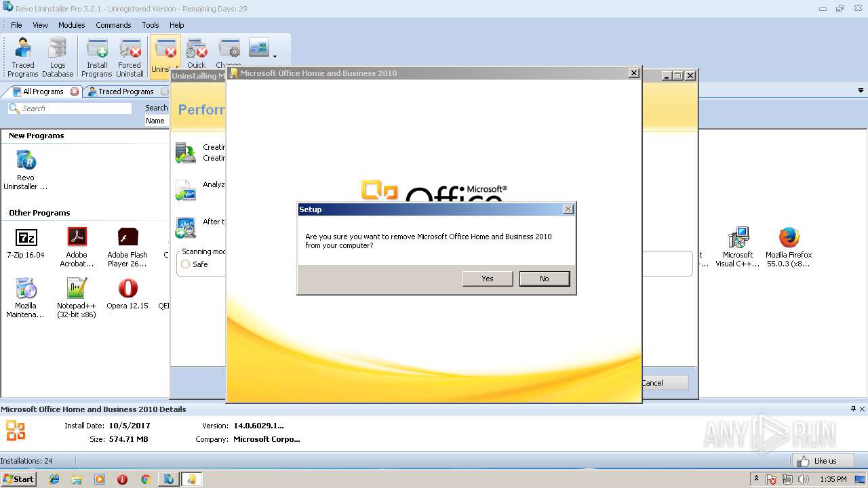Screen dimensions: 868x488
Task: Close the All Programs tab
Action: pyautogui.click(x=75, y=91)
